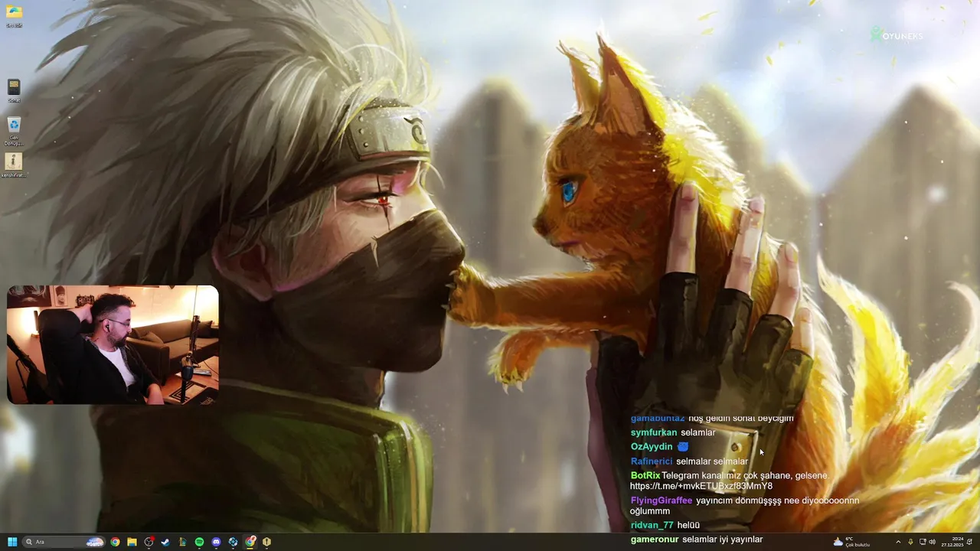
Task: Click the FlyingGiraffee username in chat
Action: pyautogui.click(x=661, y=500)
